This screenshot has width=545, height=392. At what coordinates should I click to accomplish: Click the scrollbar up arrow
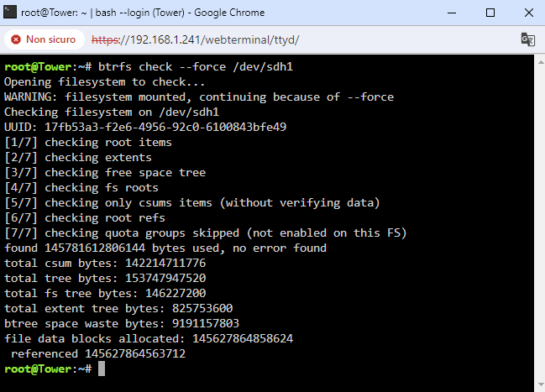541,63
